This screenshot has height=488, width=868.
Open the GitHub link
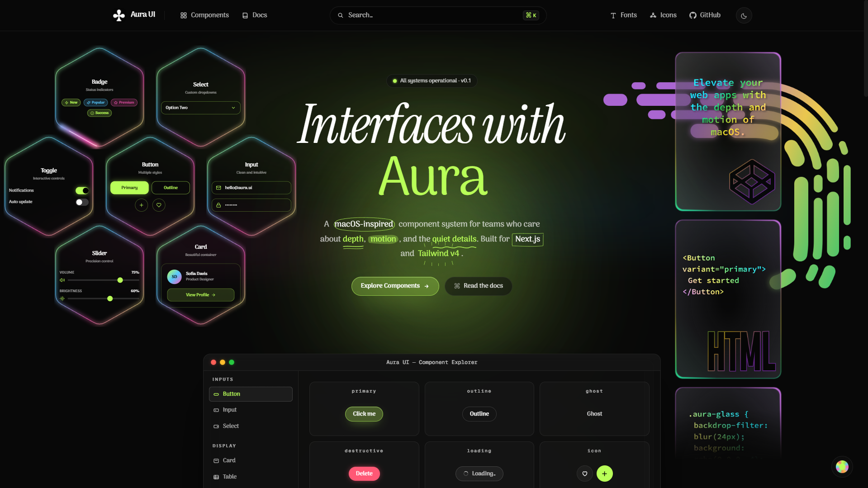tap(705, 15)
